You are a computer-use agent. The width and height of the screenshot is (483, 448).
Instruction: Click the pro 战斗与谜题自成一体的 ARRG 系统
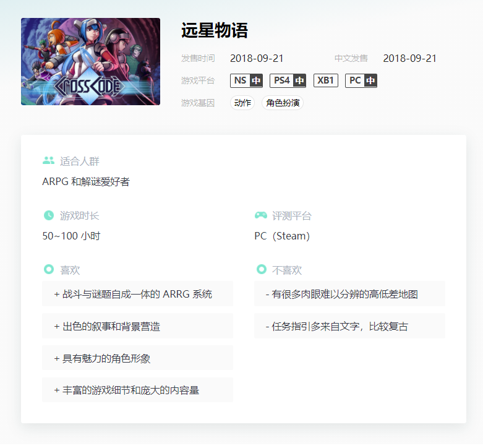137,294
